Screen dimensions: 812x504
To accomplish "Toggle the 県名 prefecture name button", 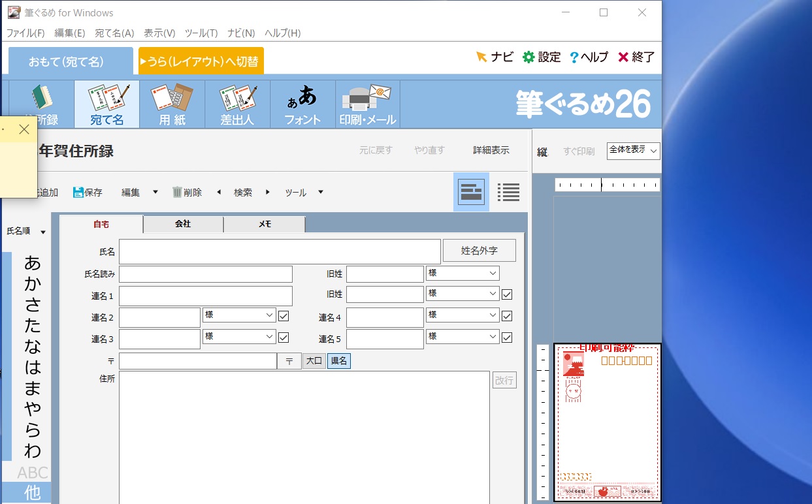I will point(339,361).
